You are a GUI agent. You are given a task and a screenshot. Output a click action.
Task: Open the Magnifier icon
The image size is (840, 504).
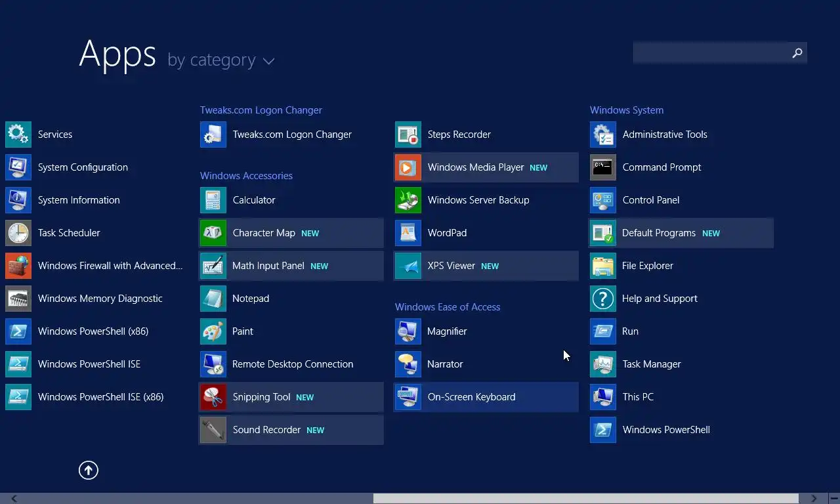(408, 331)
